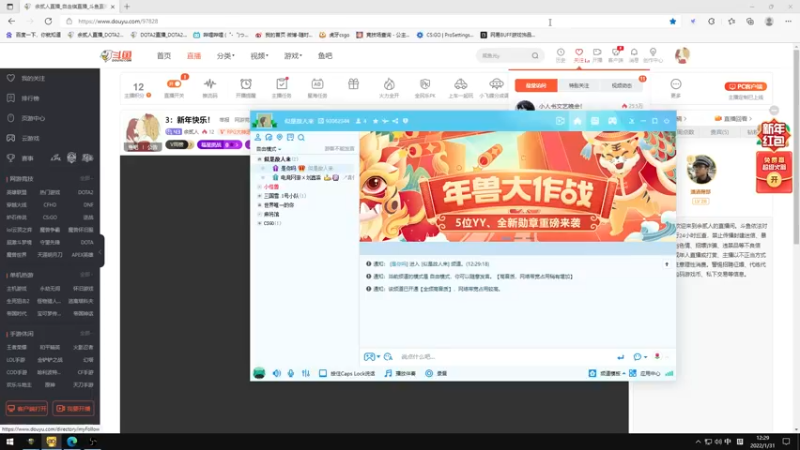Select the 特别关注 tab
The image size is (800, 450).
point(579,85)
